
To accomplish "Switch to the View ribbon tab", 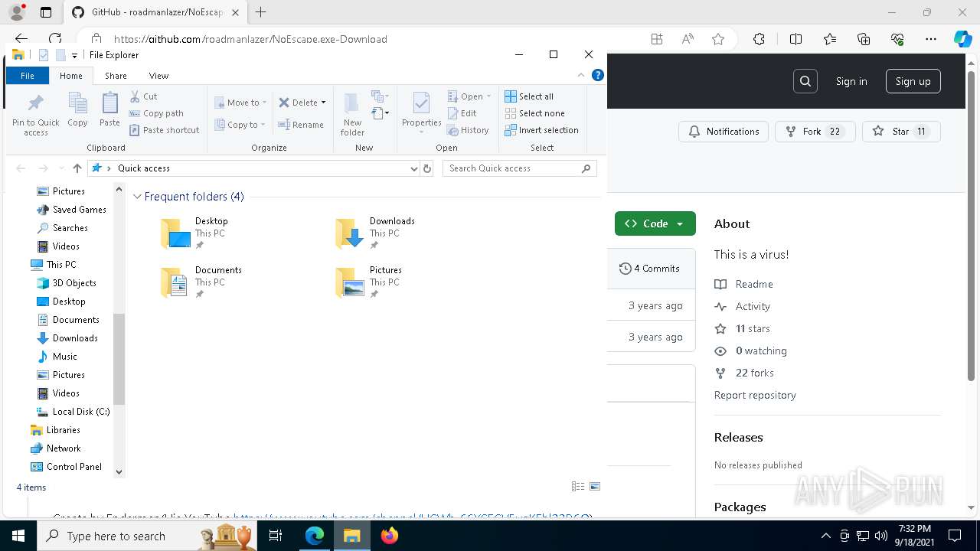I will (x=158, y=76).
